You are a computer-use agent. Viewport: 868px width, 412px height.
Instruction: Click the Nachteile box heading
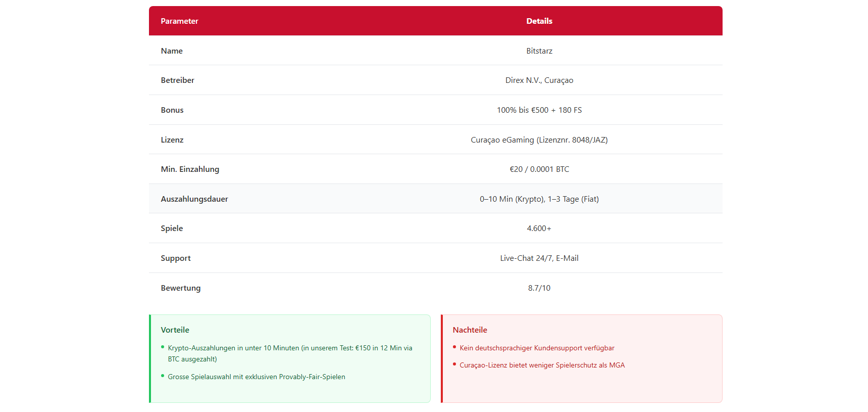[x=470, y=330]
